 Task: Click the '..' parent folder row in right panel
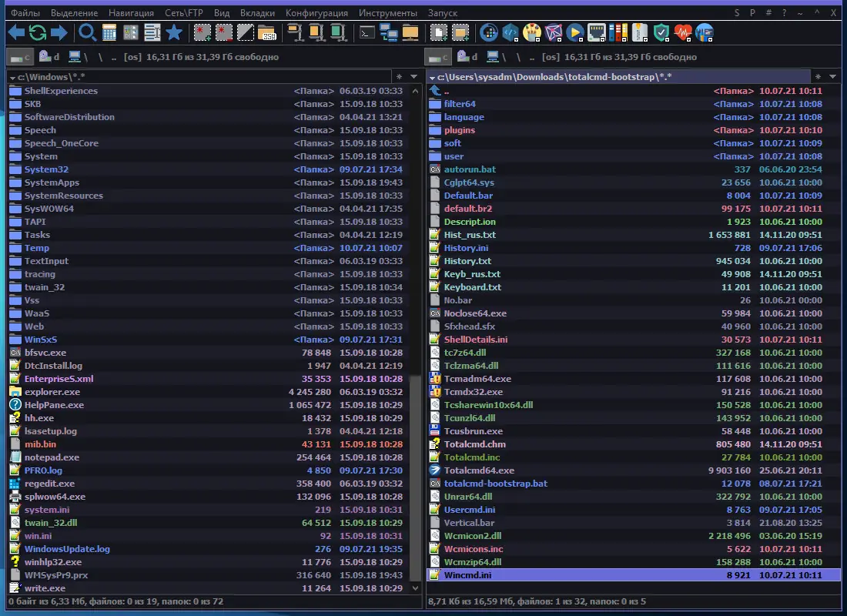tap(634, 92)
